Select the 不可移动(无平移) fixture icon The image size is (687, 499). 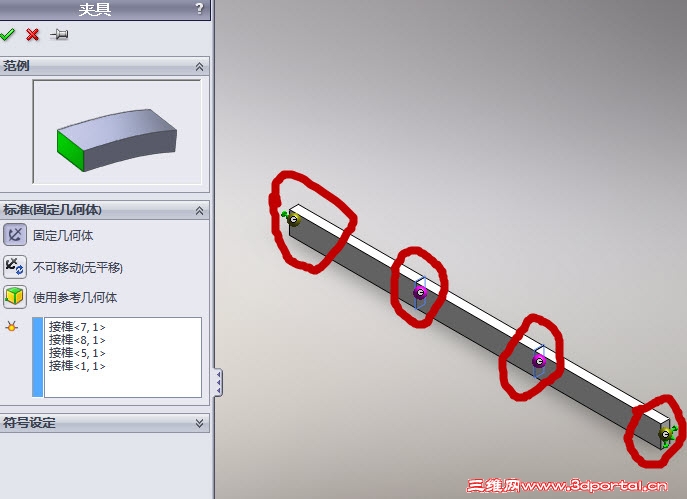(x=15, y=267)
